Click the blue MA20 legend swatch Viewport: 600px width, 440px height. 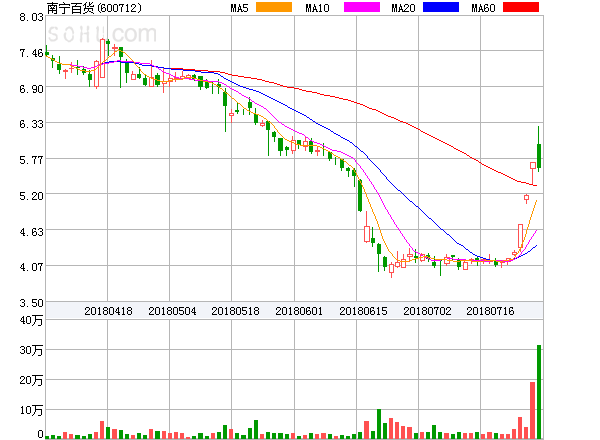point(441,7)
